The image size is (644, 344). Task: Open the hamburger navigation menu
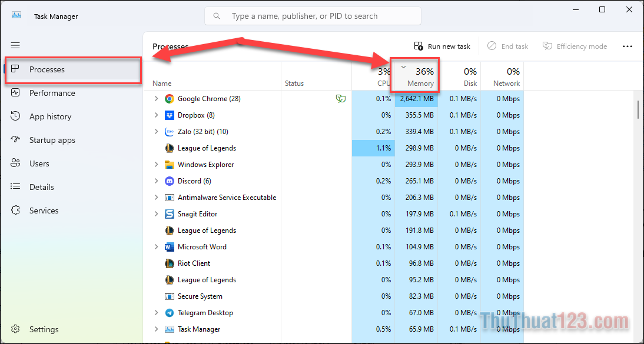pos(15,45)
